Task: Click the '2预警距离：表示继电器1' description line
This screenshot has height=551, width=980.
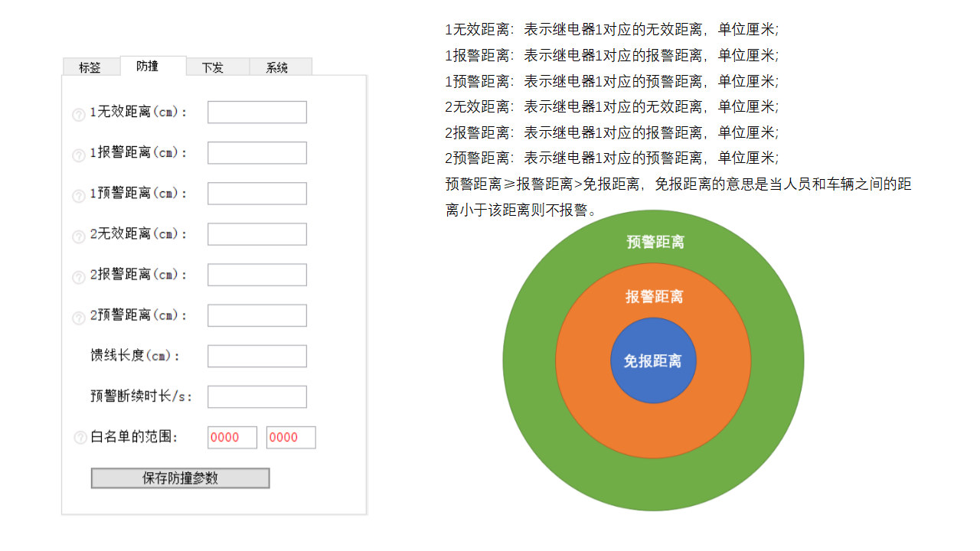Action: 612,158
